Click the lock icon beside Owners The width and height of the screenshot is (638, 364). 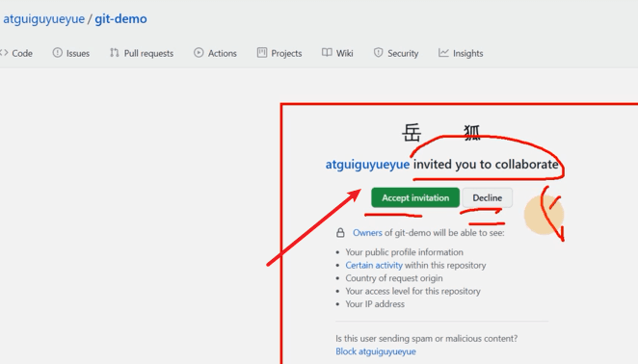pyautogui.click(x=340, y=233)
